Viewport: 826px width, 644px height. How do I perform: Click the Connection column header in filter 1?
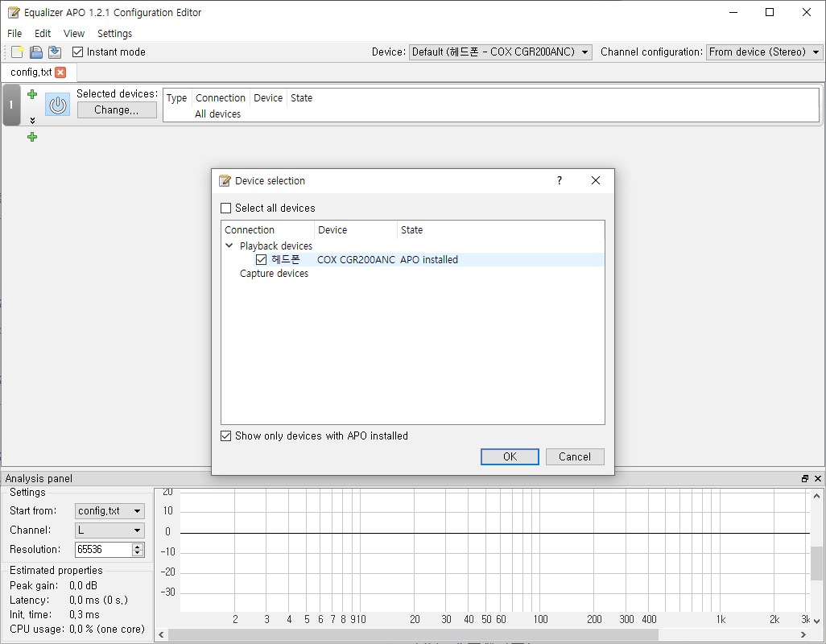click(221, 98)
